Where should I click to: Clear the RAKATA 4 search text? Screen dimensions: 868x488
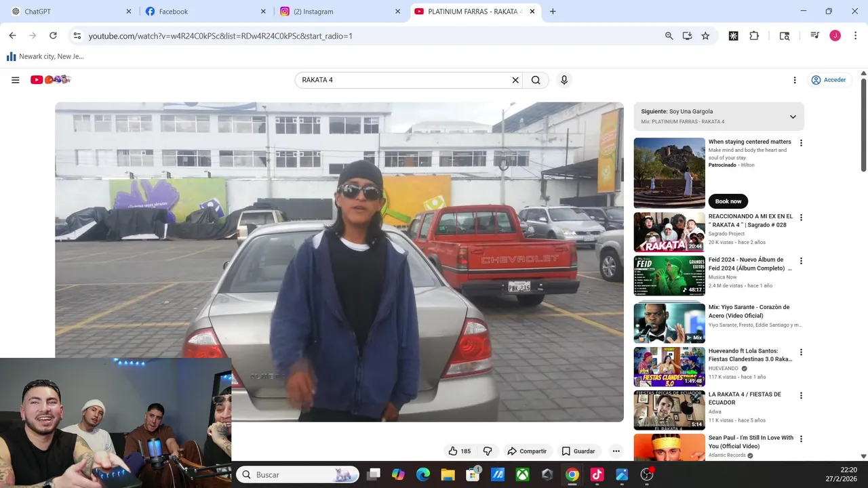515,80
